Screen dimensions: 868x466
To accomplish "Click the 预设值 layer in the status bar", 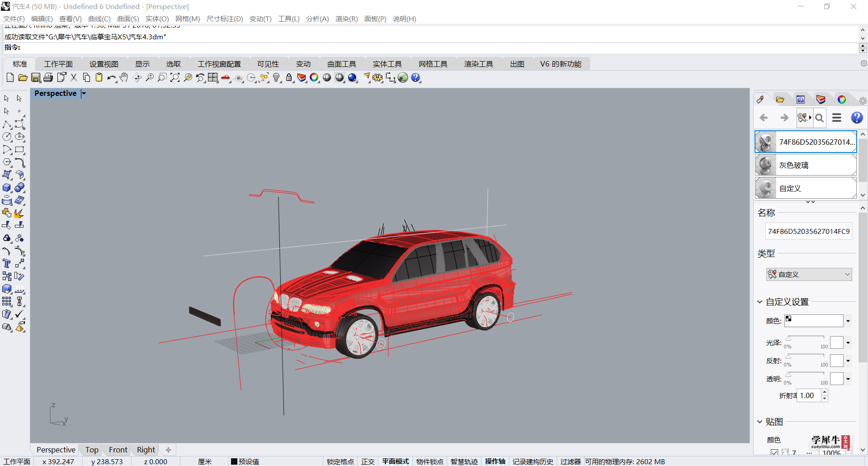I will click(x=245, y=461).
